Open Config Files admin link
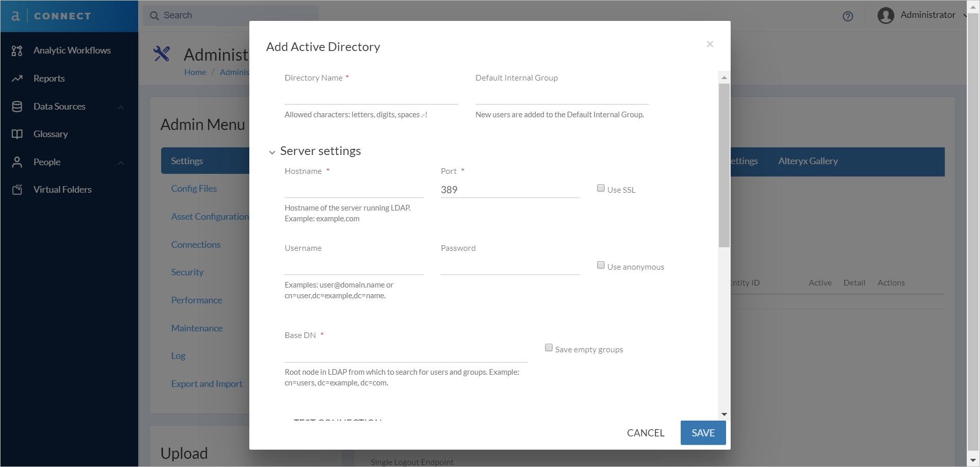Screen dimensions: 980x467 pos(194,189)
